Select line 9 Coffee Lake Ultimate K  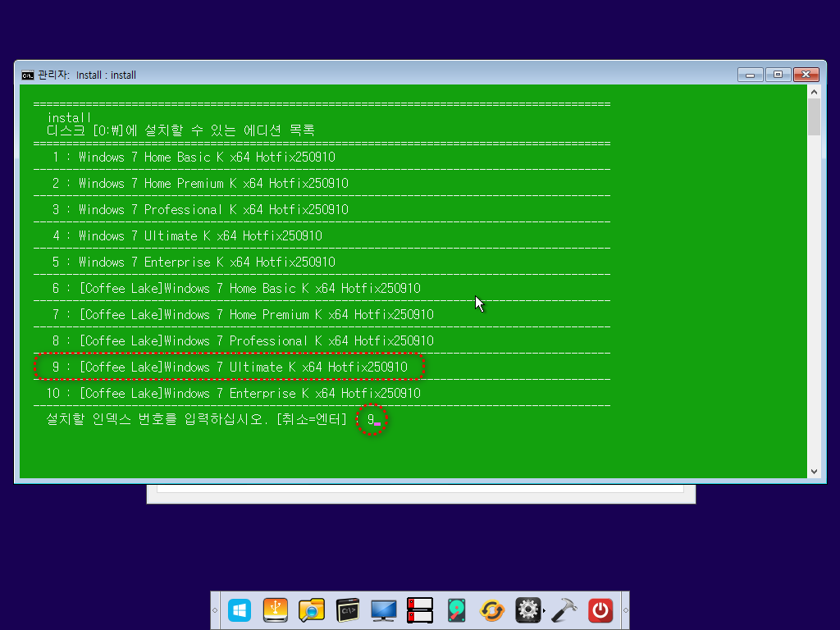click(x=230, y=367)
